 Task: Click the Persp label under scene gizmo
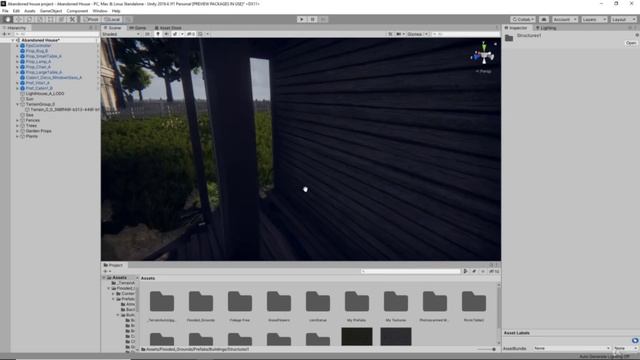[x=484, y=71]
